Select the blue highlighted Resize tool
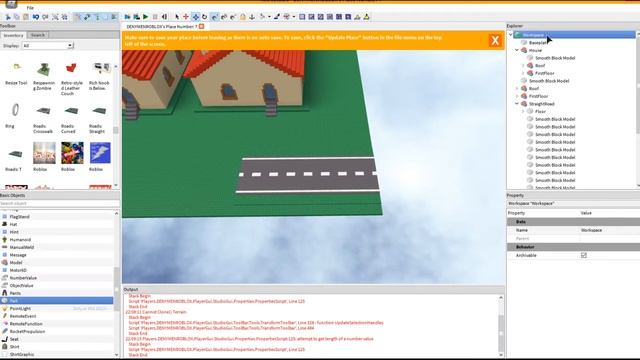Viewport: 640px width, 360px height. [196, 17]
